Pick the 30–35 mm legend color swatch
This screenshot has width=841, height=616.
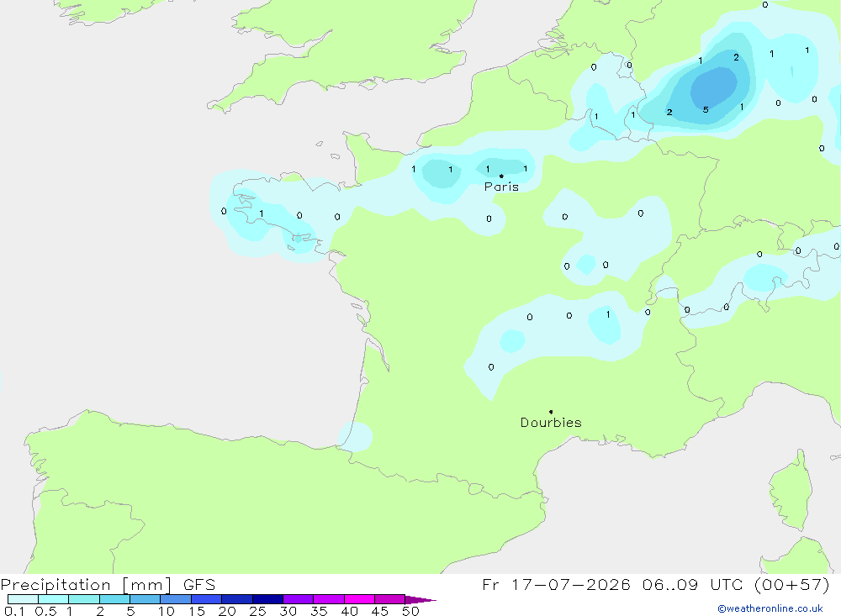pyautogui.click(x=299, y=599)
